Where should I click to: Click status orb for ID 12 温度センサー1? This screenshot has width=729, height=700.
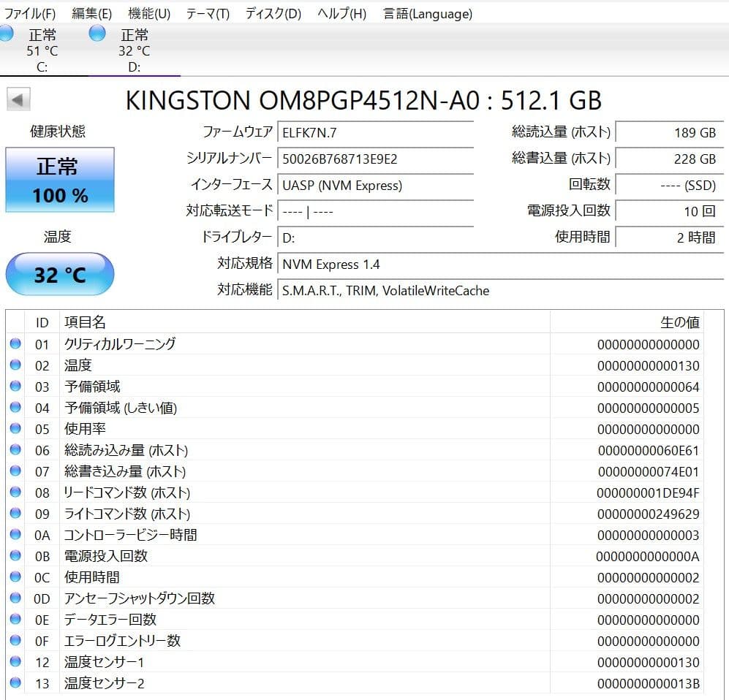(15, 661)
